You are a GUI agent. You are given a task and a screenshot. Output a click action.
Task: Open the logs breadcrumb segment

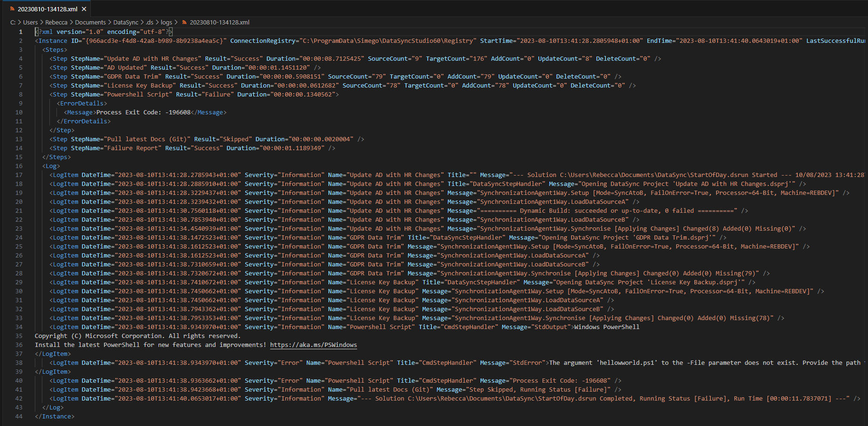click(x=166, y=22)
